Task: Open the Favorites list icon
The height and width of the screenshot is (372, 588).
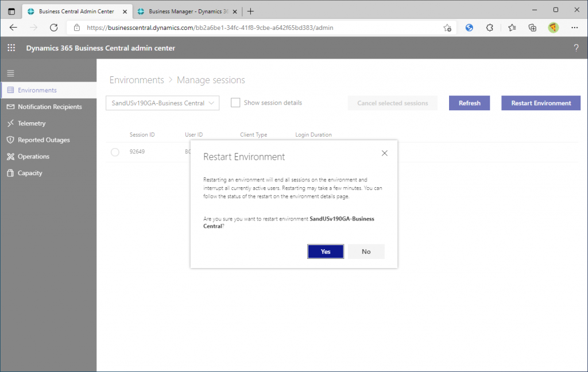Action: click(x=512, y=28)
